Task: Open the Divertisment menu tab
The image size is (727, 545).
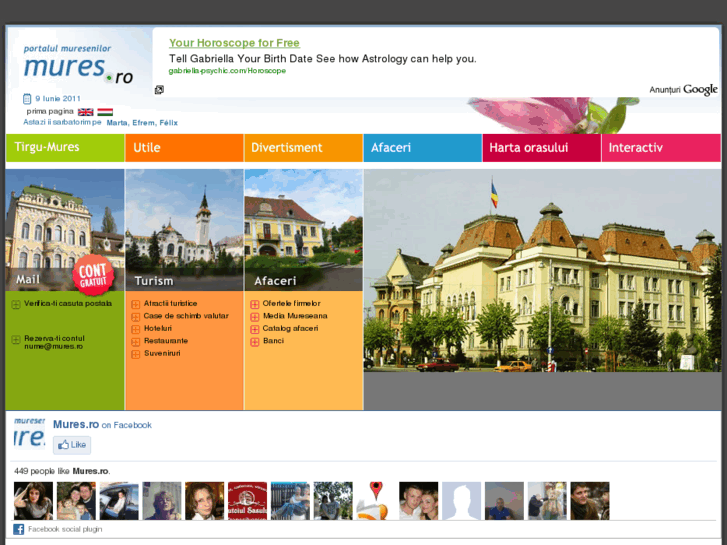Action: (x=303, y=147)
